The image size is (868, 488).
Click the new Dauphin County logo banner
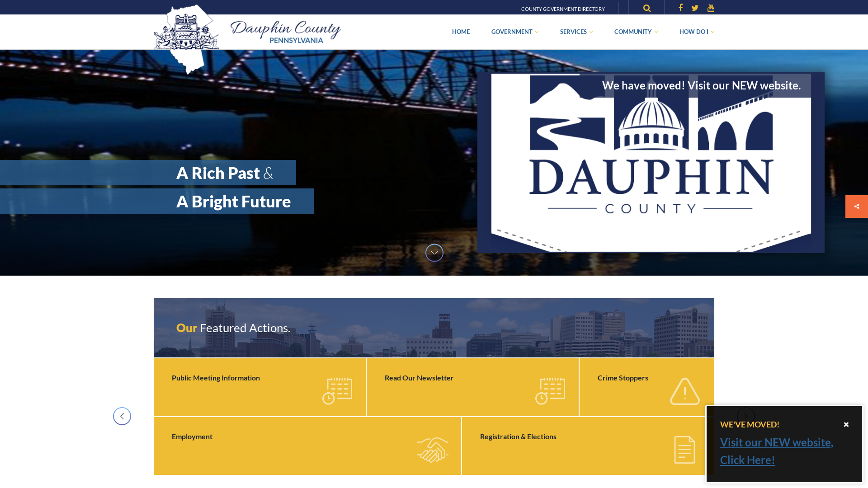pyautogui.click(x=651, y=163)
